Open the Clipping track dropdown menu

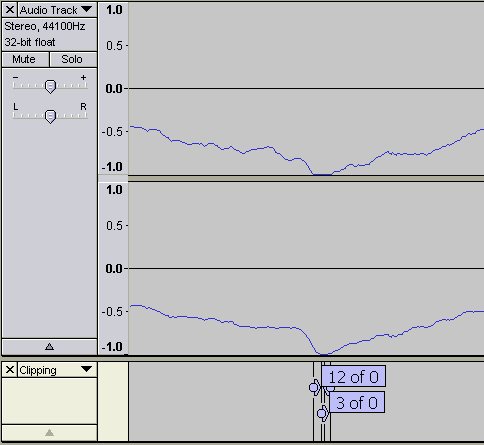[x=57, y=370]
